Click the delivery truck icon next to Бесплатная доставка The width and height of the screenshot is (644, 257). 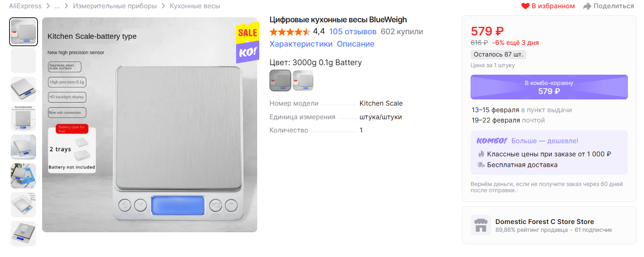pos(481,165)
